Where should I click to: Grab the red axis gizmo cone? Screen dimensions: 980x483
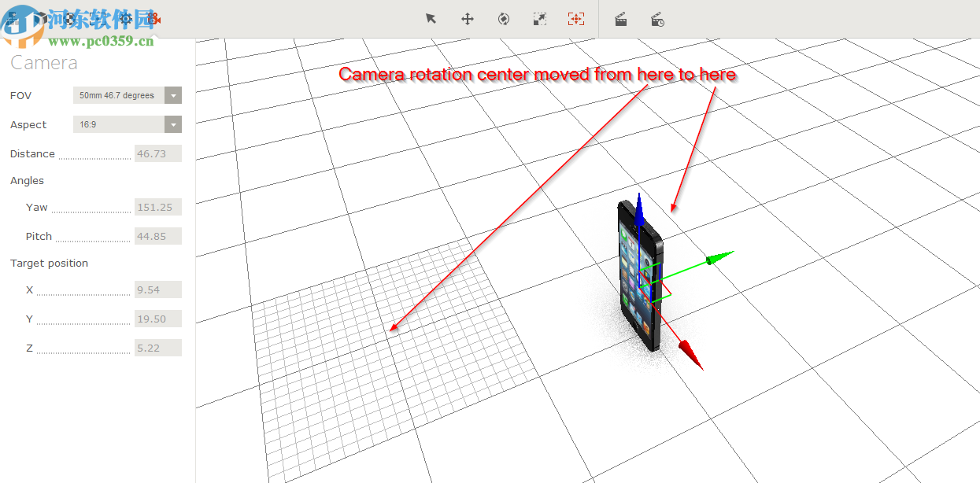pos(690,355)
